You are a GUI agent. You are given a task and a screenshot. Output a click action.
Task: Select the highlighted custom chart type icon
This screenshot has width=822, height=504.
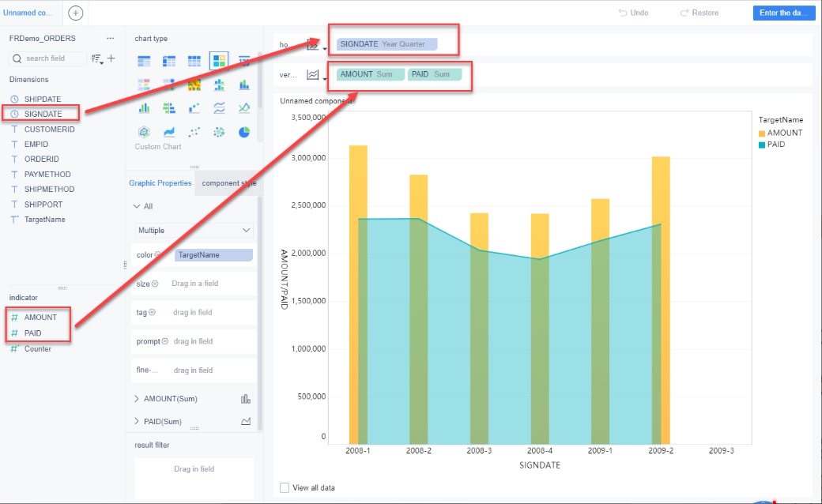point(219,62)
